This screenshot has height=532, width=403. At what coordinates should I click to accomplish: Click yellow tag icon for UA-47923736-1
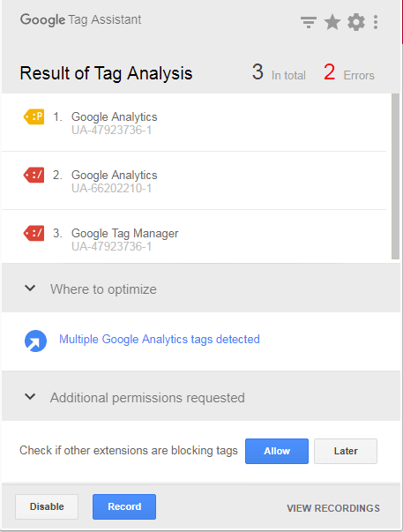tap(34, 116)
